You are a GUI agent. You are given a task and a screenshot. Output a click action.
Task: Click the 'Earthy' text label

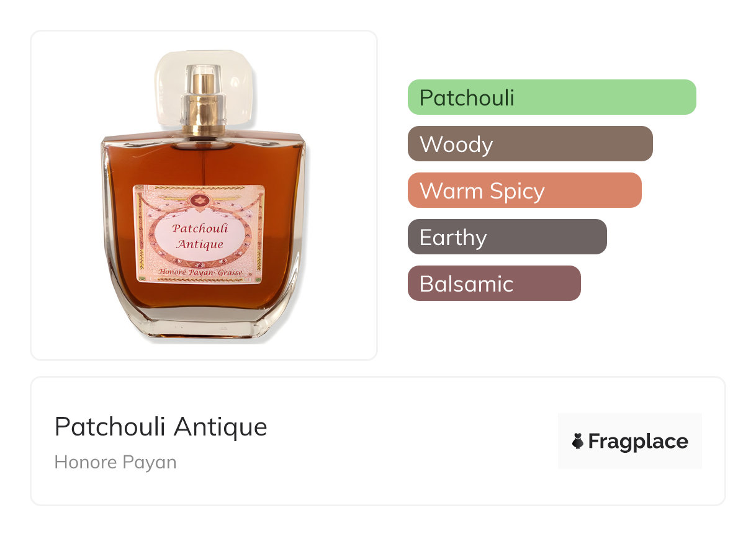[453, 238]
